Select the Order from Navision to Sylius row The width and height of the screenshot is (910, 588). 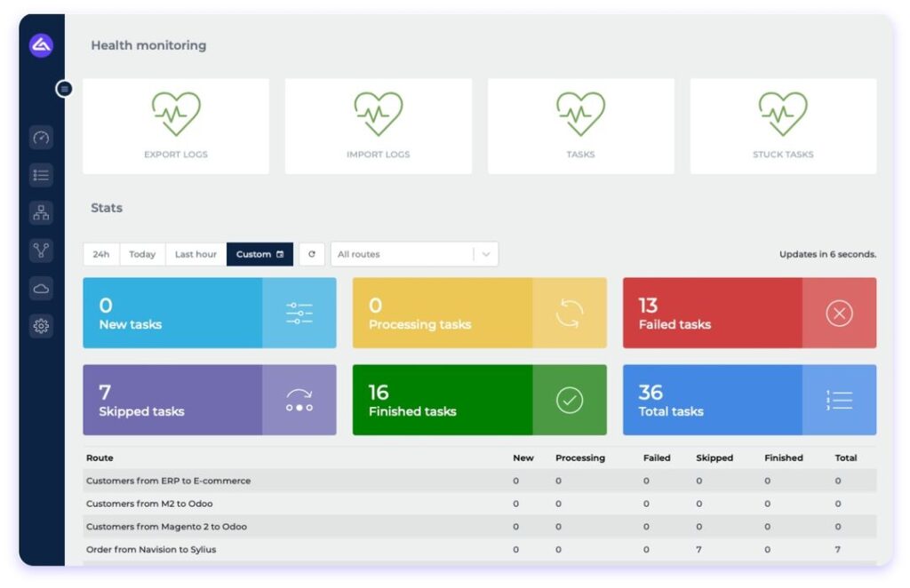click(x=153, y=549)
